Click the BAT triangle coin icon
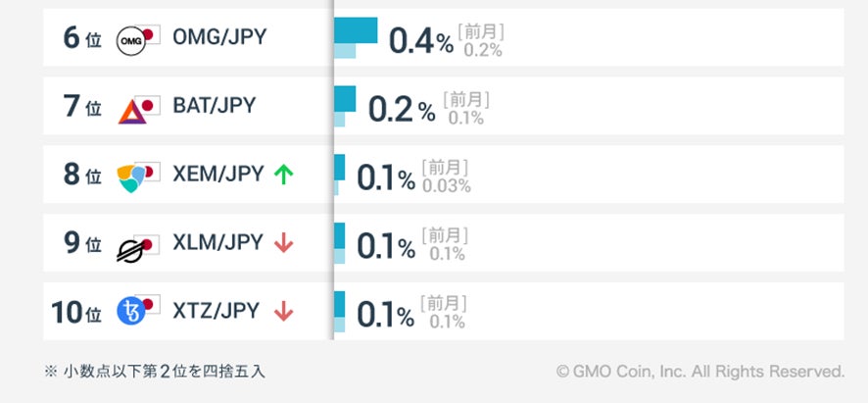The height and width of the screenshot is (403, 868). coord(133,109)
